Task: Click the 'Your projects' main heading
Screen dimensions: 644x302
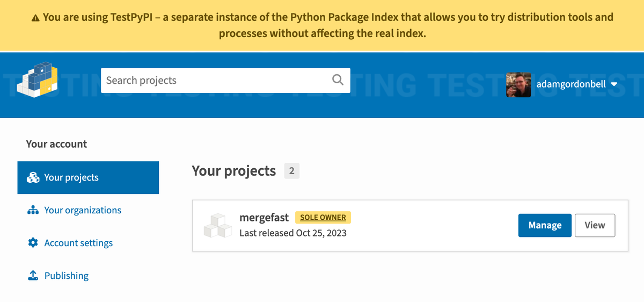Action: pos(234,171)
